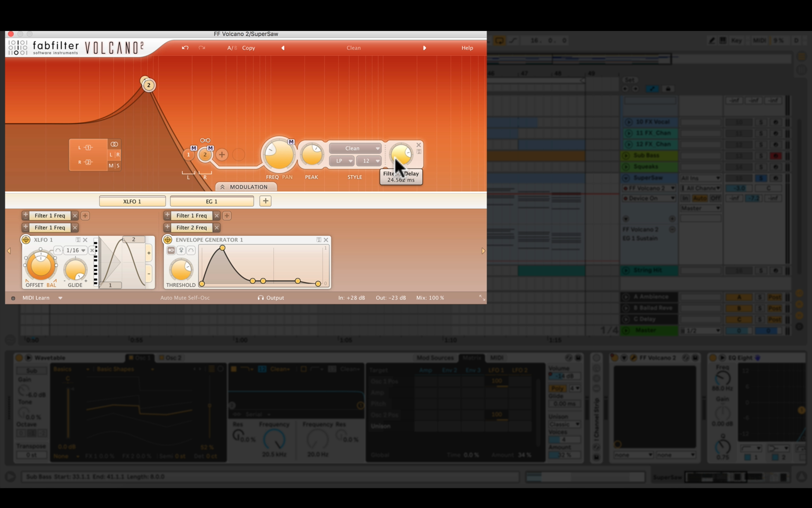Screen dimensions: 812x508
Task: Select the XLFO 1 modulation tab
Action: [x=132, y=201]
